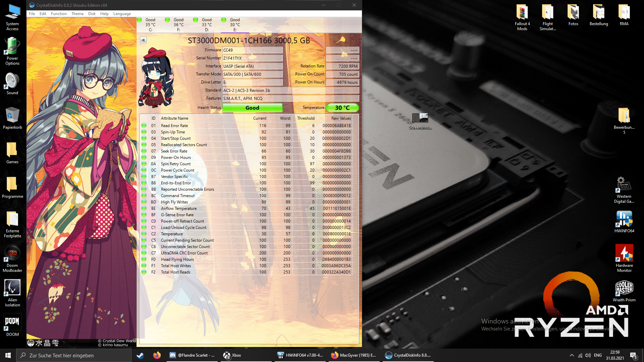The height and width of the screenshot is (362, 644).
Task: Open Flight Simulator folder icon
Action: [x=548, y=17]
